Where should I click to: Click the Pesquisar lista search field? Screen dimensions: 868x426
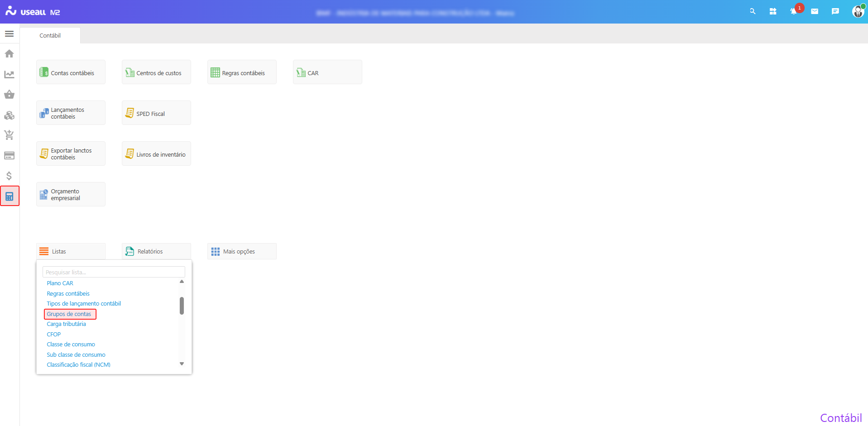(114, 272)
